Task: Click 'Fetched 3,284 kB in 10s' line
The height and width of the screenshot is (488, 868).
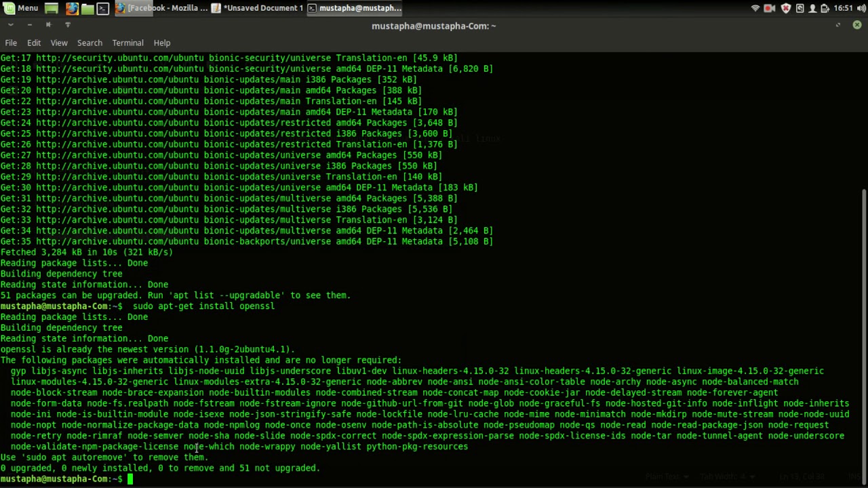Action: (86, 252)
